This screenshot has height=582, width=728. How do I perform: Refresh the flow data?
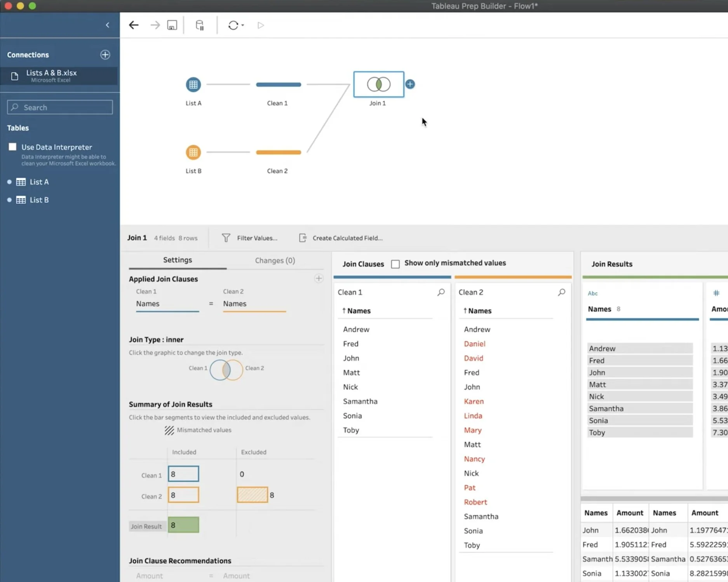(x=233, y=25)
